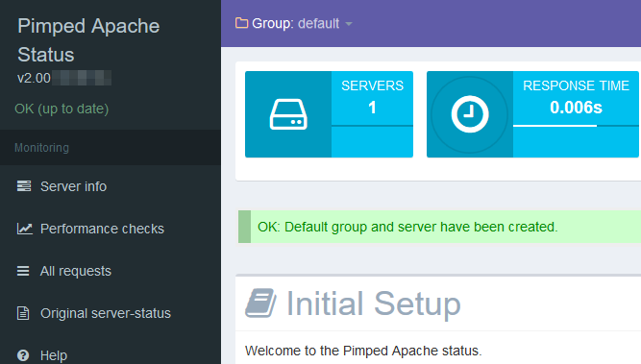This screenshot has height=364, width=641.
Task: Click the Response Time progress bar
Action: [x=576, y=126]
